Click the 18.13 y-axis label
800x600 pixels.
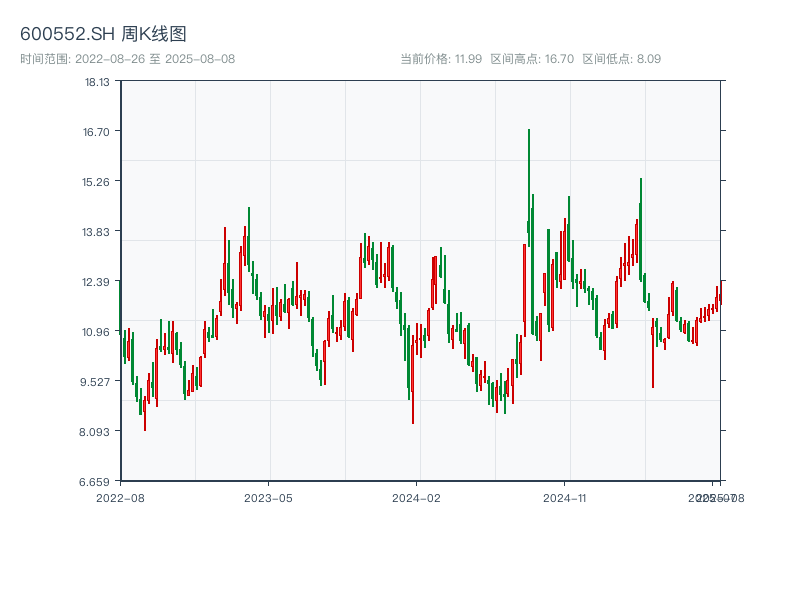(x=97, y=82)
